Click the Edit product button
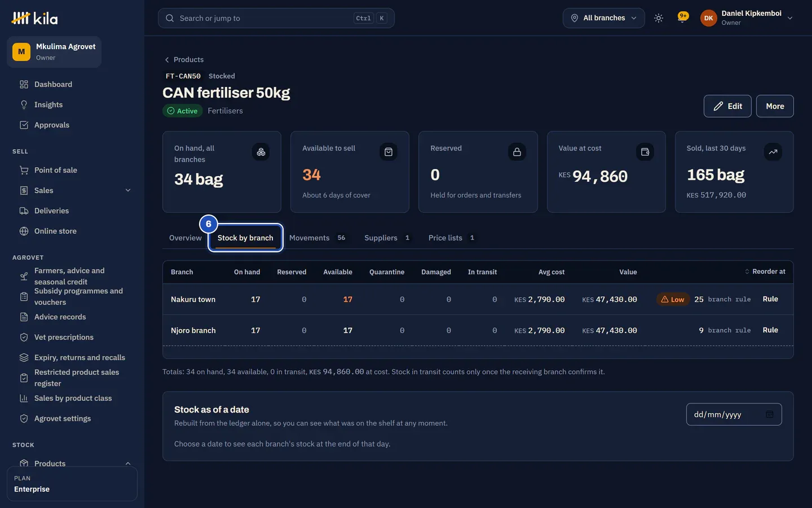The height and width of the screenshot is (508, 812). pyautogui.click(x=727, y=106)
